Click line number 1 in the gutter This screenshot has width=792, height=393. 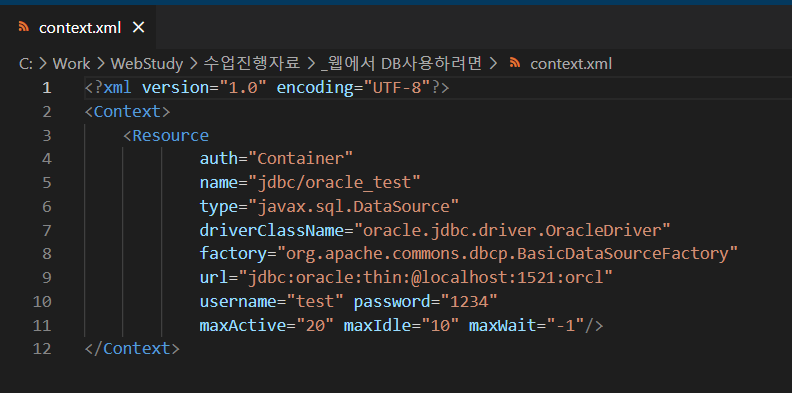46,88
